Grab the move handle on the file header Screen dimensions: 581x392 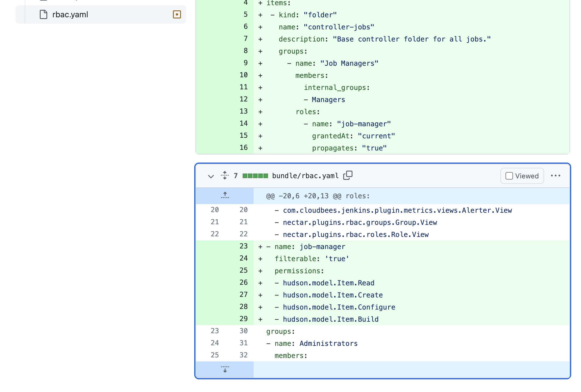225,175
